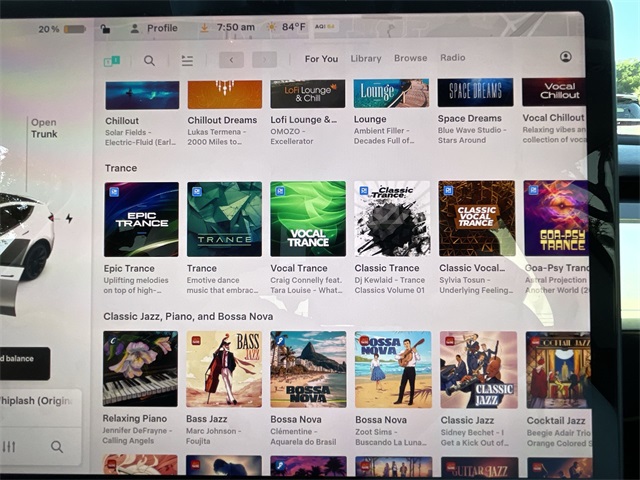640x480 pixels.
Task: Play the Goa-Psy Trance cover
Action: (557, 218)
